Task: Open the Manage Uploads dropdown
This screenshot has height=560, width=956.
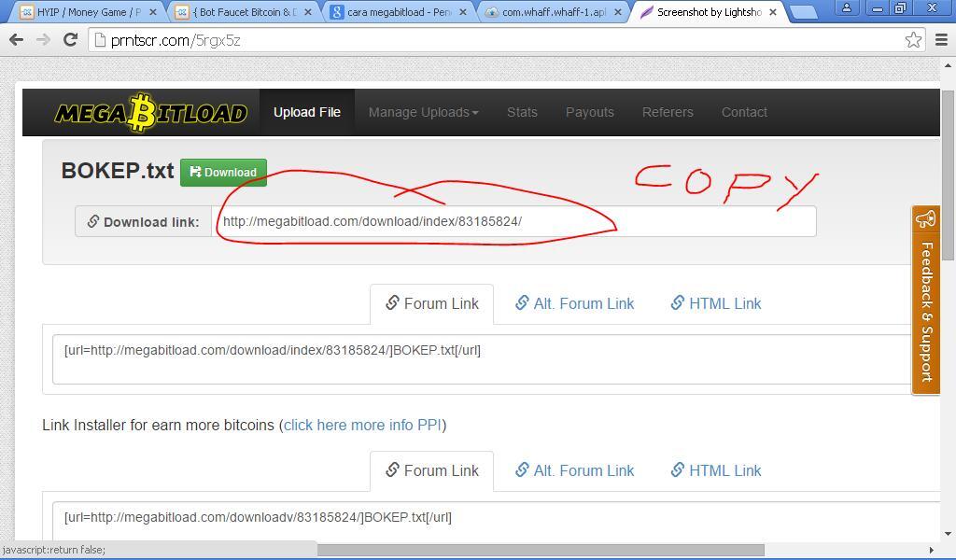Action: click(423, 112)
